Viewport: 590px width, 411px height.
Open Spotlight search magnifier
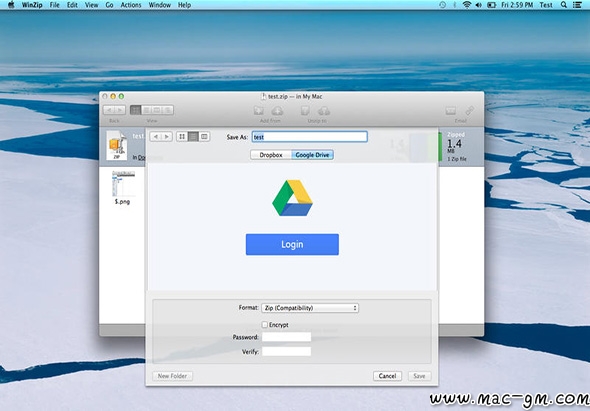564,5
